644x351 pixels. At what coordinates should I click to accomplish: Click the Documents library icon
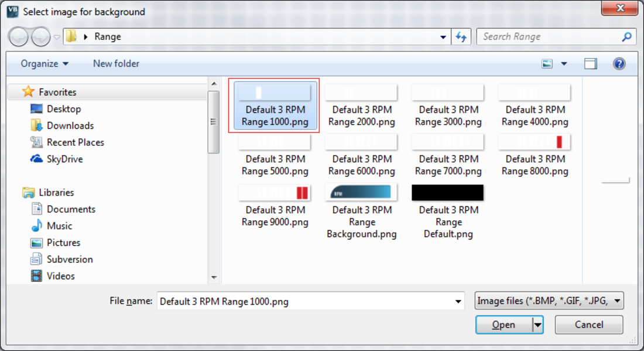click(36, 209)
